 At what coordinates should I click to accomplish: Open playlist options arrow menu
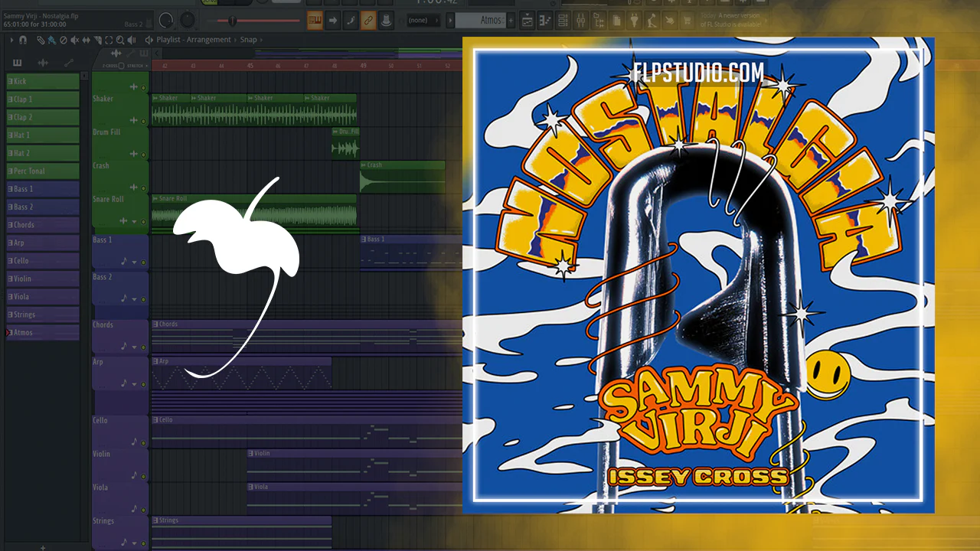click(12, 40)
